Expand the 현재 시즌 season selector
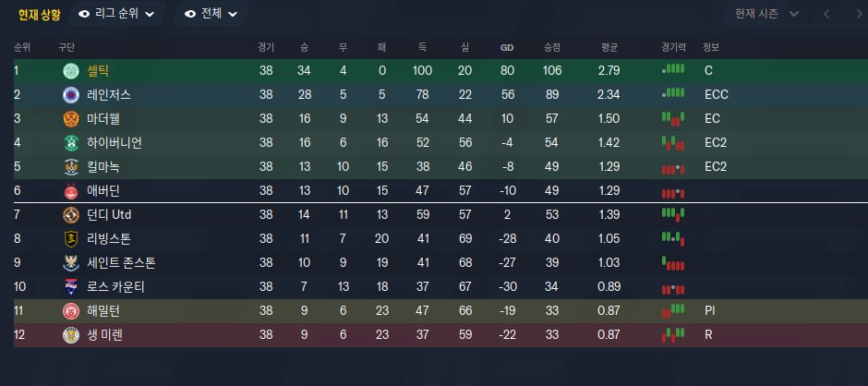Screen dimensions: 868x386 click(x=766, y=14)
